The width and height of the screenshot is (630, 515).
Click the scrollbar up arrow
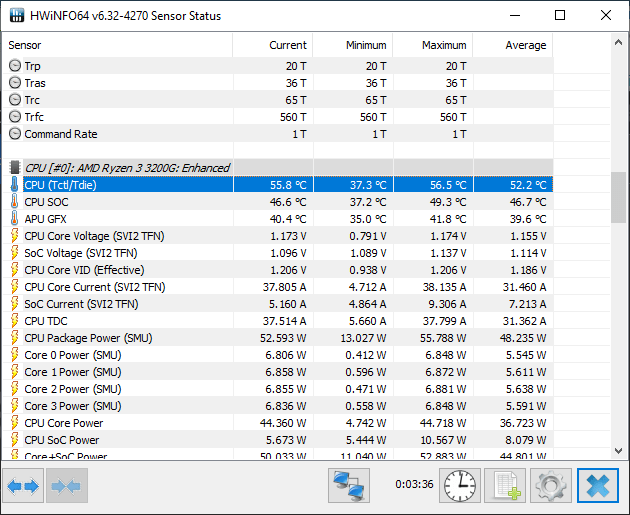click(618, 42)
